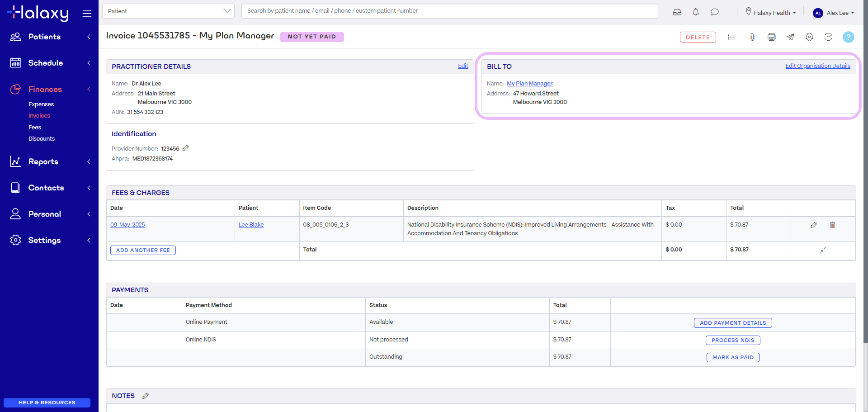The height and width of the screenshot is (412, 868).
Task: Print the invoice using printer icon
Action: click(772, 37)
